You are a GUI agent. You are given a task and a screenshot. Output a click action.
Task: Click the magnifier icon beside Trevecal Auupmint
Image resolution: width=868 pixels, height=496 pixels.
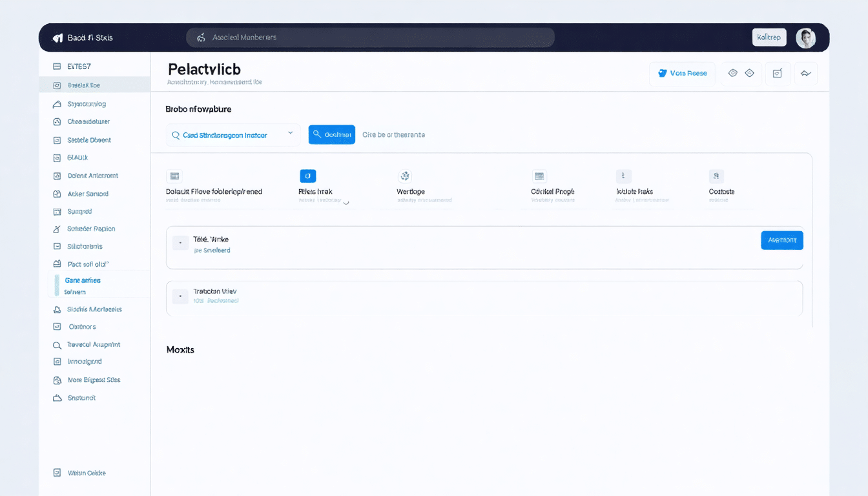tap(57, 346)
